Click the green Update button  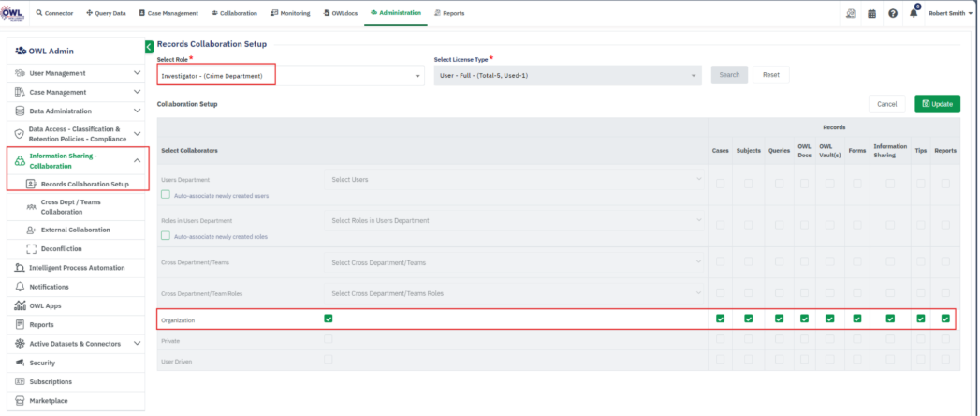click(x=937, y=104)
